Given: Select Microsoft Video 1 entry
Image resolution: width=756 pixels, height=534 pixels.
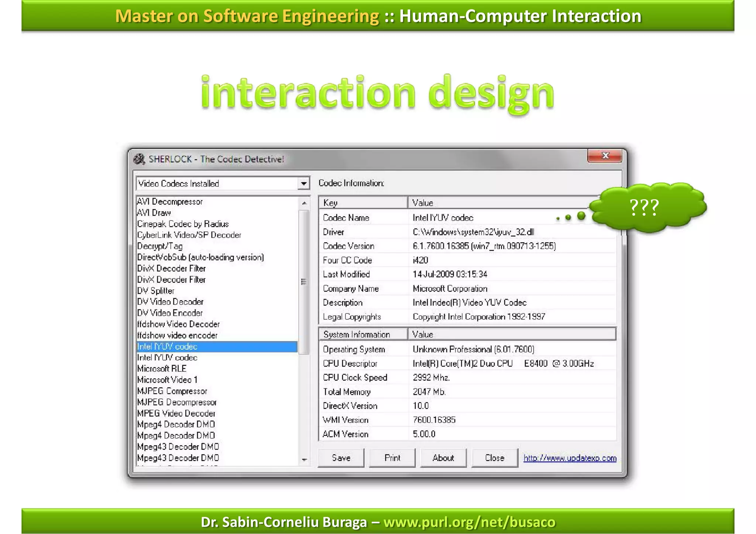Looking at the screenshot, I should point(217,380).
